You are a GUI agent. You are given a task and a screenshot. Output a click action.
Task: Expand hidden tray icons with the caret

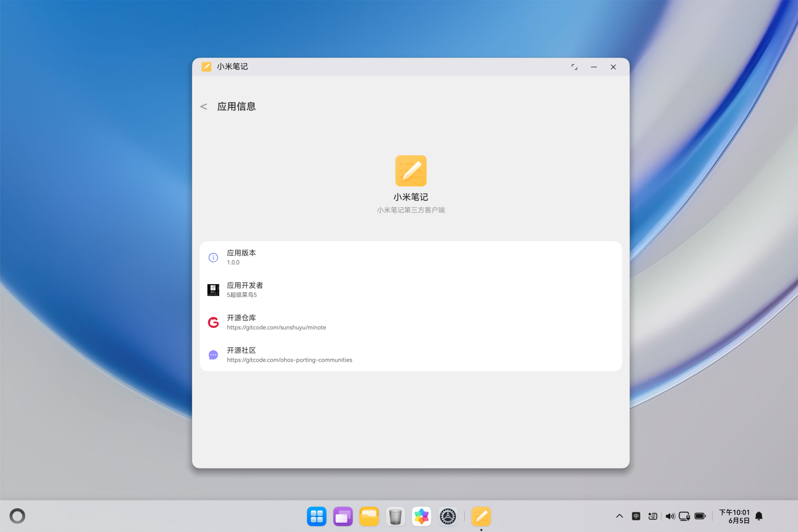click(619, 516)
